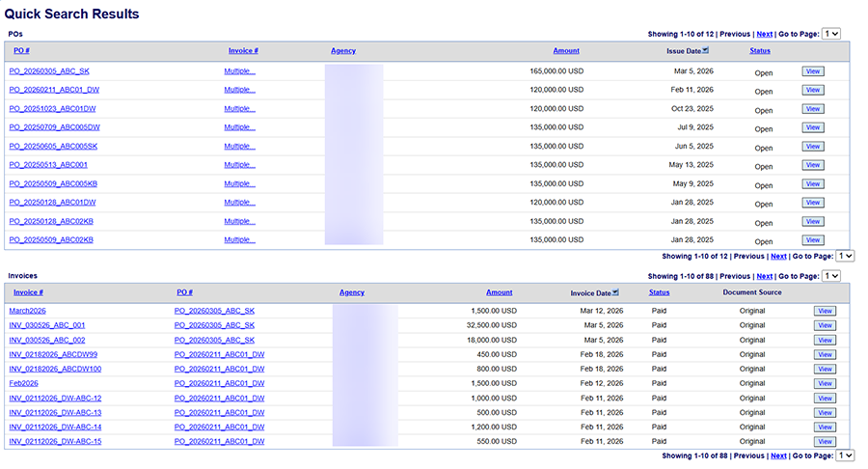Image resolution: width=868 pixels, height=469 pixels.
Task: Click sort icon beside Invoice Date header
Action: (615, 292)
